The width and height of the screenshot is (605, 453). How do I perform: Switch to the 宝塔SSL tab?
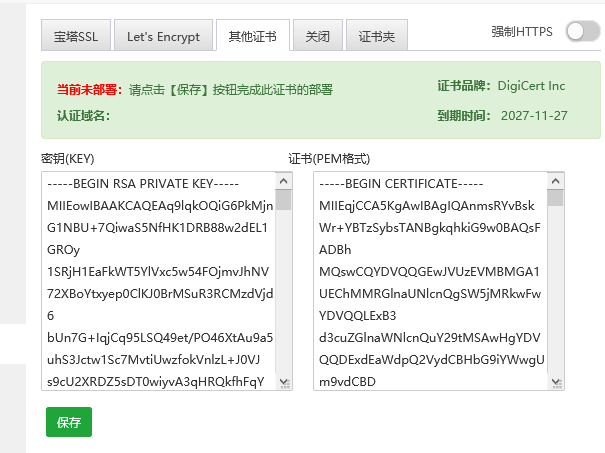(x=76, y=35)
